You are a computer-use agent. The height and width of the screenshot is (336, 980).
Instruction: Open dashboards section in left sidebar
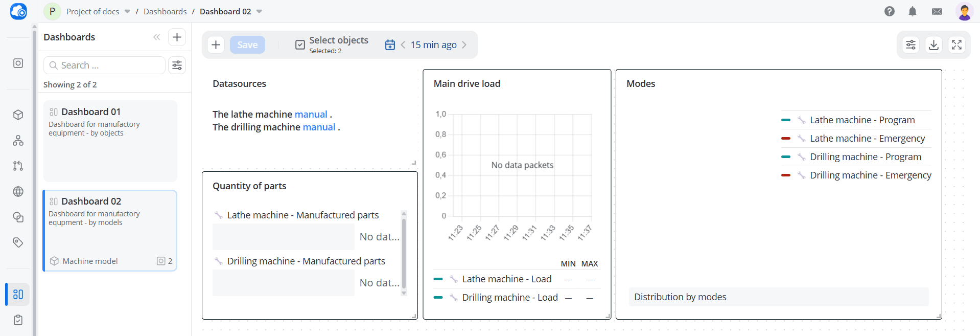click(x=18, y=294)
